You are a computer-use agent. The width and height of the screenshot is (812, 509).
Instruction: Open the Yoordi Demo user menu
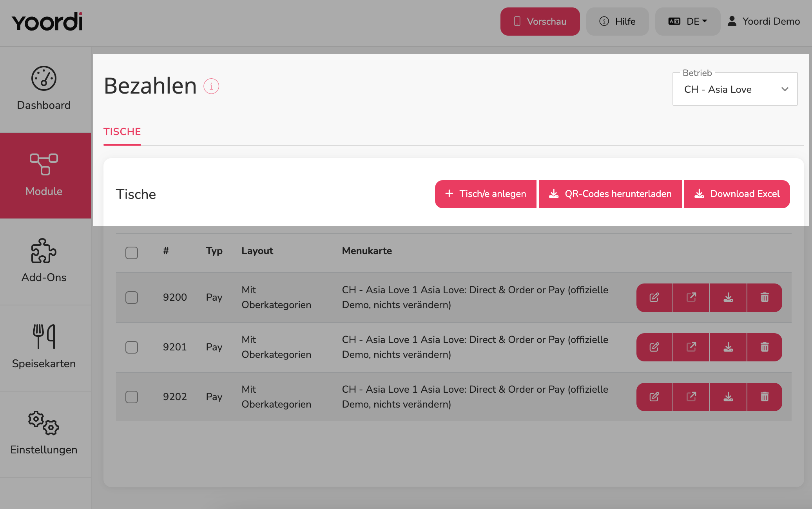(x=763, y=22)
